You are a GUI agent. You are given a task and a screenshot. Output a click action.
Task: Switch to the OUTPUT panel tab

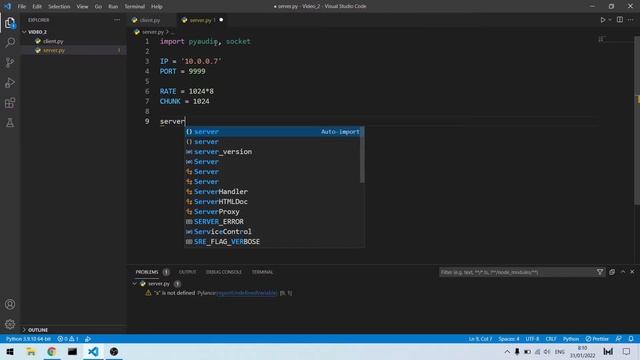pos(187,272)
